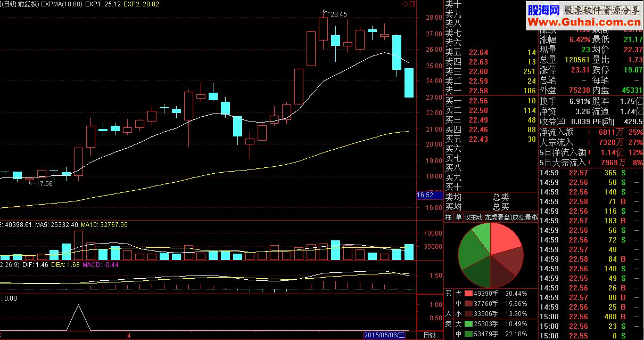
Task: Click the EXP1: 25.12 value
Action: (102, 4)
